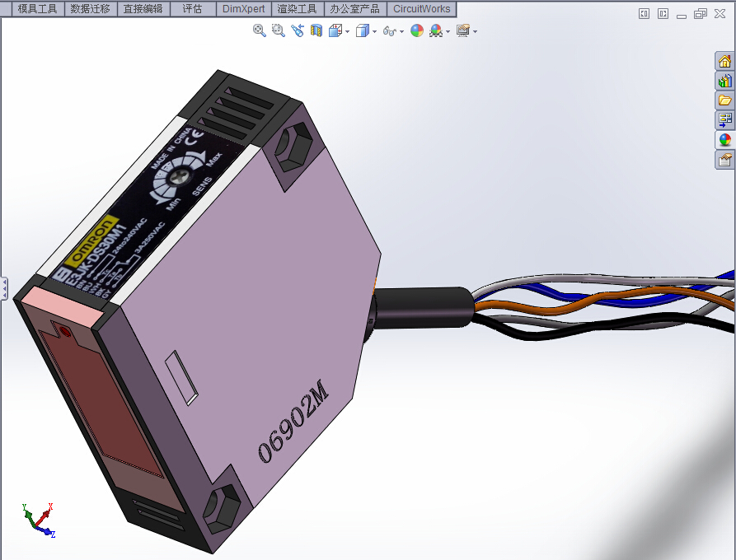Switch to the DimXpert tab
This screenshot has height=560, width=736.
tap(244, 9)
